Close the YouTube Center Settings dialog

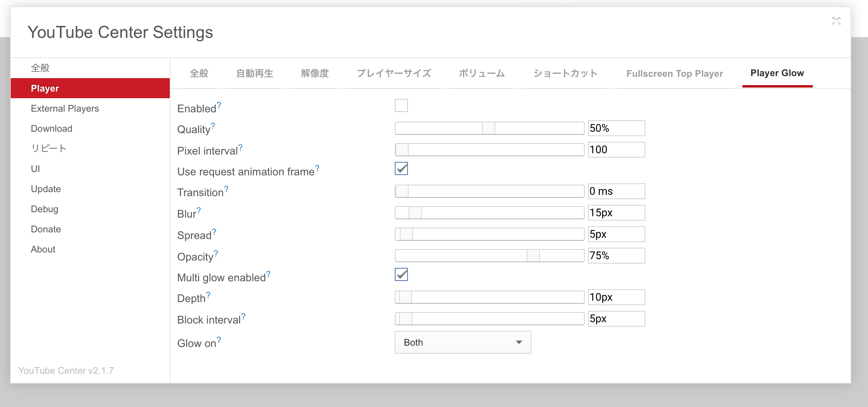(x=836, y=21)
